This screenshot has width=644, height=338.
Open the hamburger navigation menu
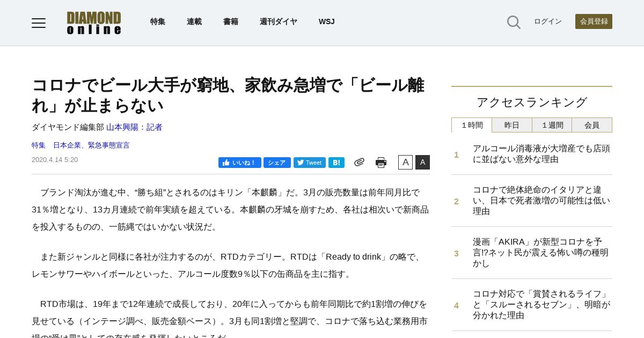[39, 23]
